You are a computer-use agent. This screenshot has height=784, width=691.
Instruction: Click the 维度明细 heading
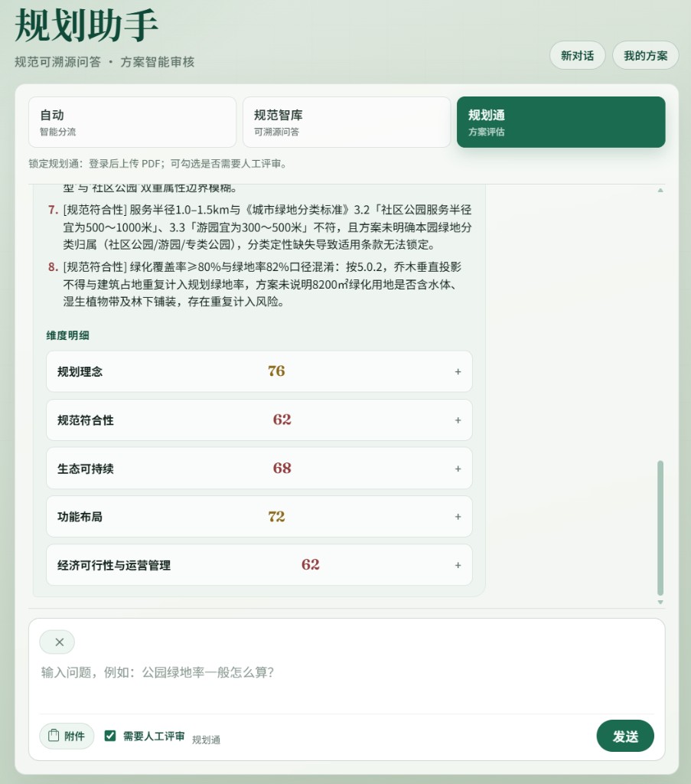pyautogui.click(x=68, y=335)
